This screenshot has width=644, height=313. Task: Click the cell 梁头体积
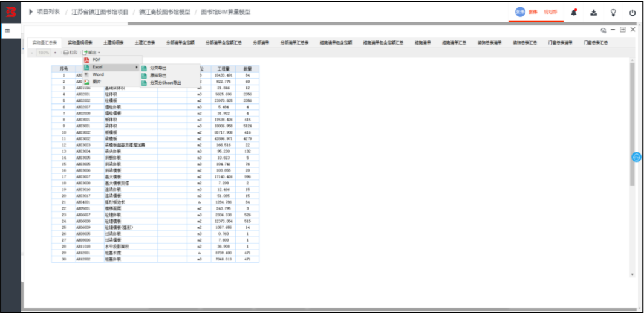coord(131,152)
